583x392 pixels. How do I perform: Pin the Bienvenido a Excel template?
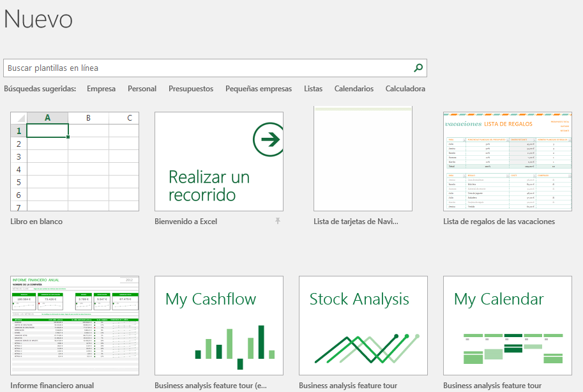[277, 221]
